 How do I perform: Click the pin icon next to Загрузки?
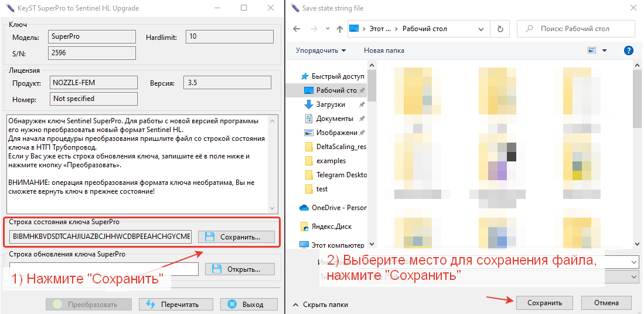click(x=362, y=104)
